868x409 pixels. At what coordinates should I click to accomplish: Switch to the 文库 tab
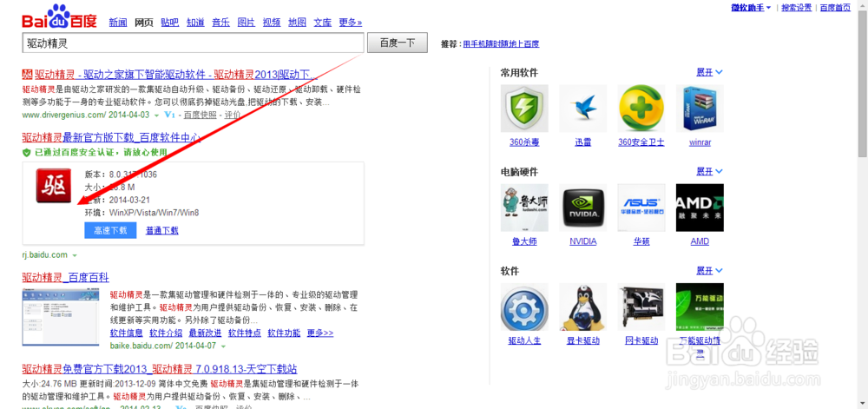pyautogui.click(x=323, y=23)
